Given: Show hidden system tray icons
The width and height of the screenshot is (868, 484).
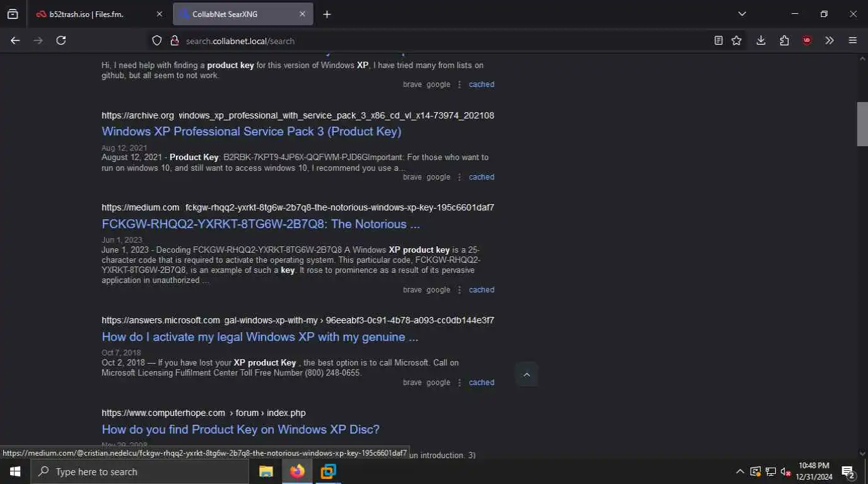Looking at the screenshot, I should tap(740, 471).
